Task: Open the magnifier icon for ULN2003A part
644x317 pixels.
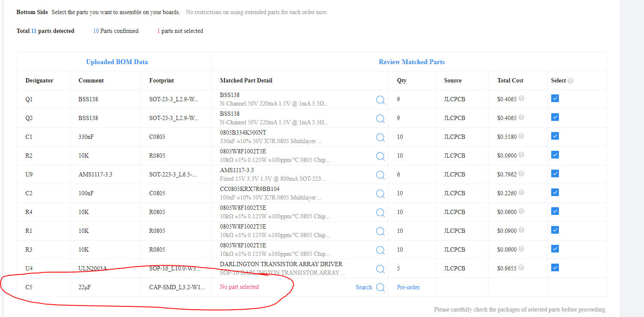Action: [x=380, y=269]
